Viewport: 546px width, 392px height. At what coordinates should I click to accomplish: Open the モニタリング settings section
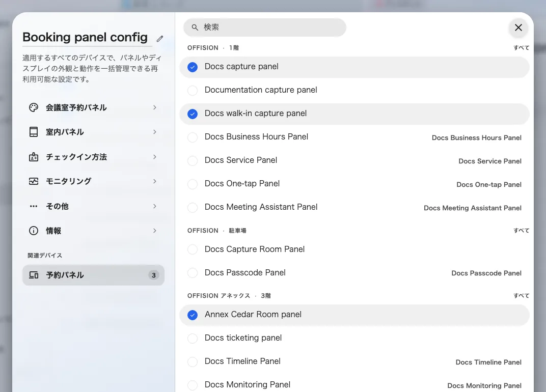click(x=93, y=181)
